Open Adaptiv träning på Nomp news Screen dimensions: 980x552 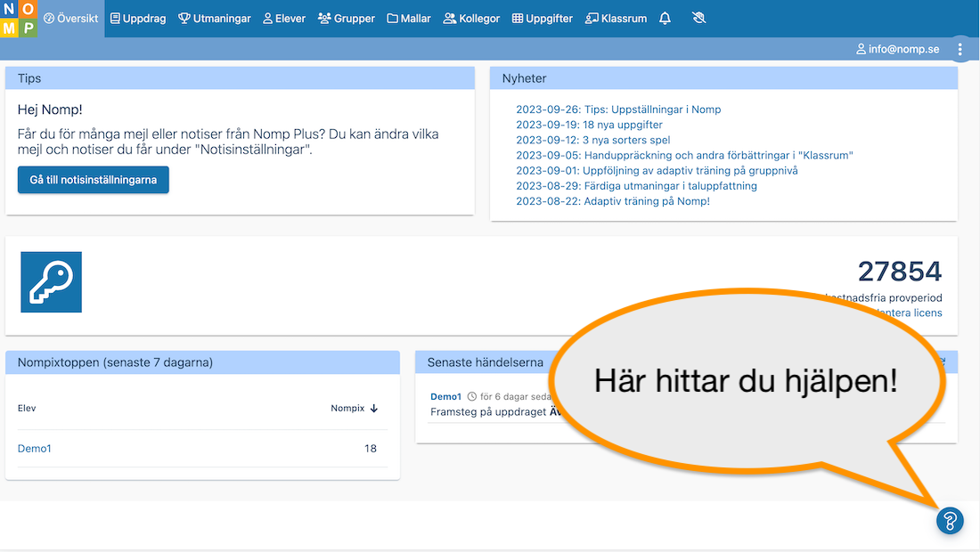point(613,201)
